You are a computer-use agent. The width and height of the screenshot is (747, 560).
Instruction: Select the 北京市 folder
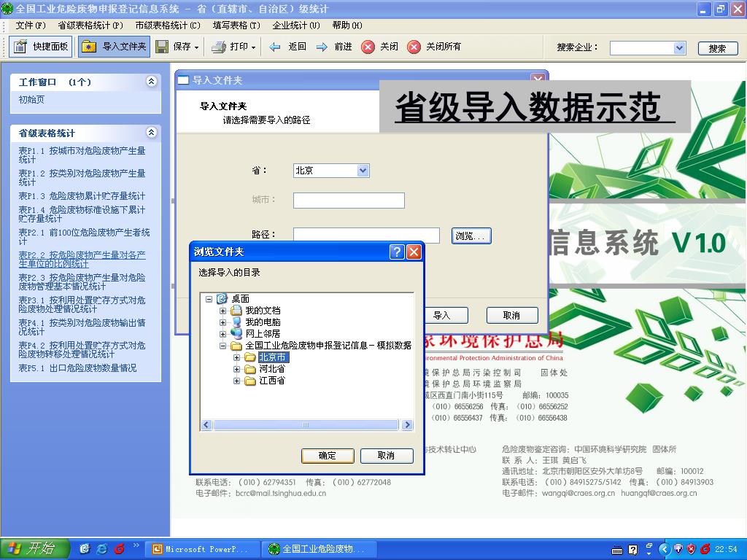pos(273,357)
